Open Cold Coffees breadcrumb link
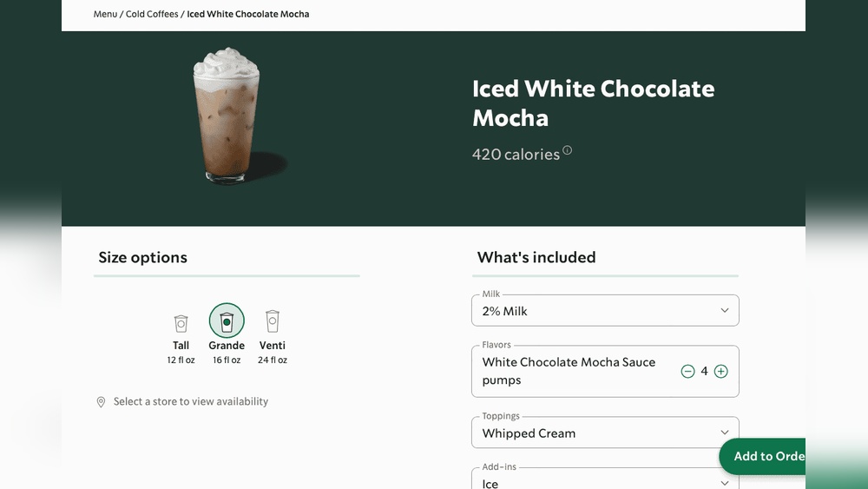 [x=152, y=14]
